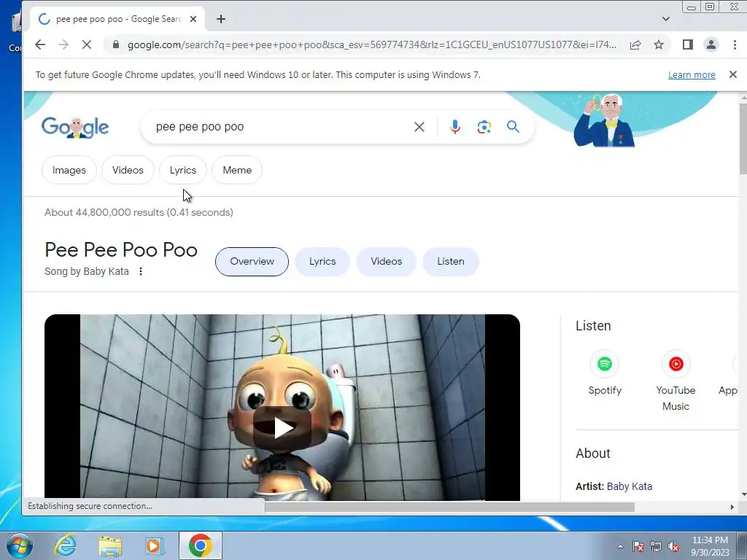747x560 pixels.
Task: Filter results by Videos chip
Action: [128, 170]
